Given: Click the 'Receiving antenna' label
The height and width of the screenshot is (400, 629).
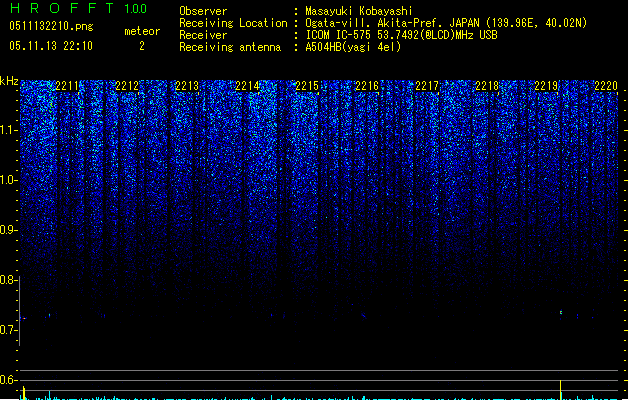Looking at the screenshot, I should click(230, 47).
